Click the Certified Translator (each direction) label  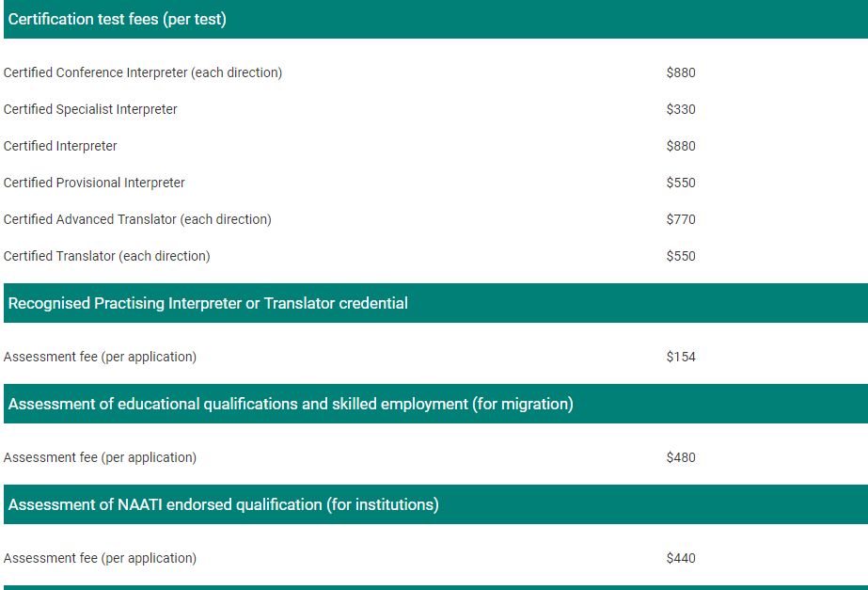[x=107, y=256]
